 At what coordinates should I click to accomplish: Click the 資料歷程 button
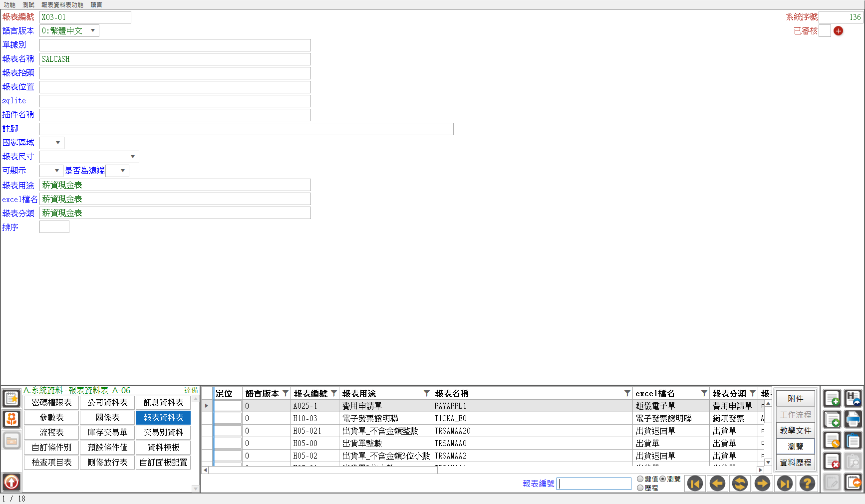[x=796, y=463]
